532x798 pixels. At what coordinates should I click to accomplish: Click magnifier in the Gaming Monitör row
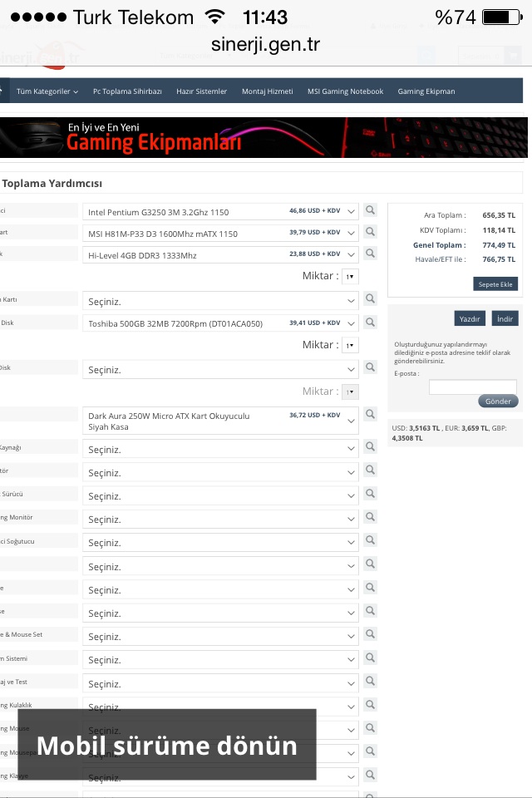pos(371,517)
